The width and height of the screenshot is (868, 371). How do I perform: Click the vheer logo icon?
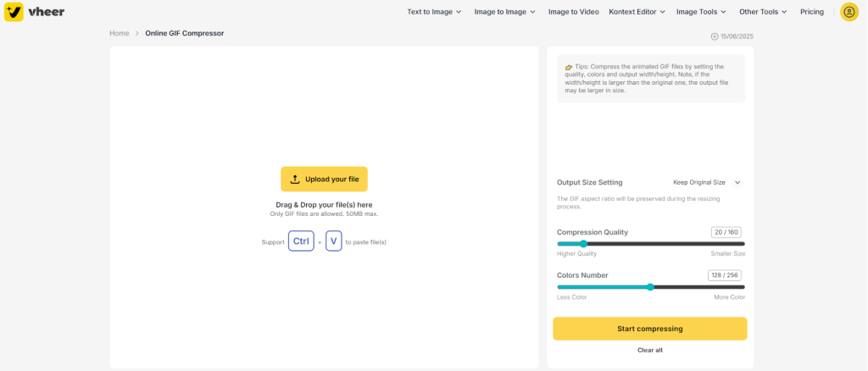click(x=14, y=12)
